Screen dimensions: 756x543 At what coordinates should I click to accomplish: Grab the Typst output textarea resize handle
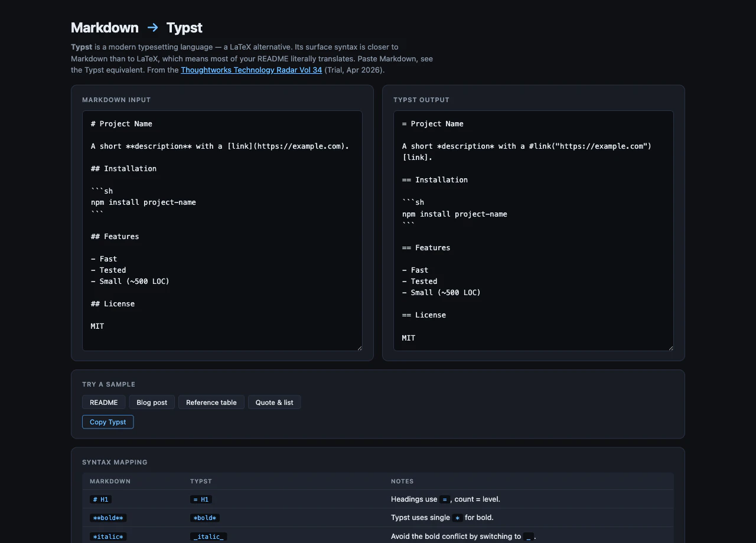tap(670, 348)
